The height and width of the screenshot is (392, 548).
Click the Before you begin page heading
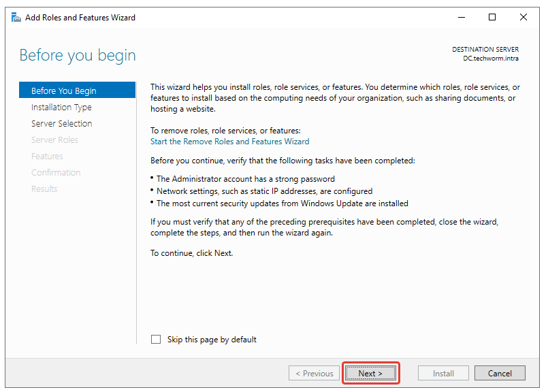78,56
